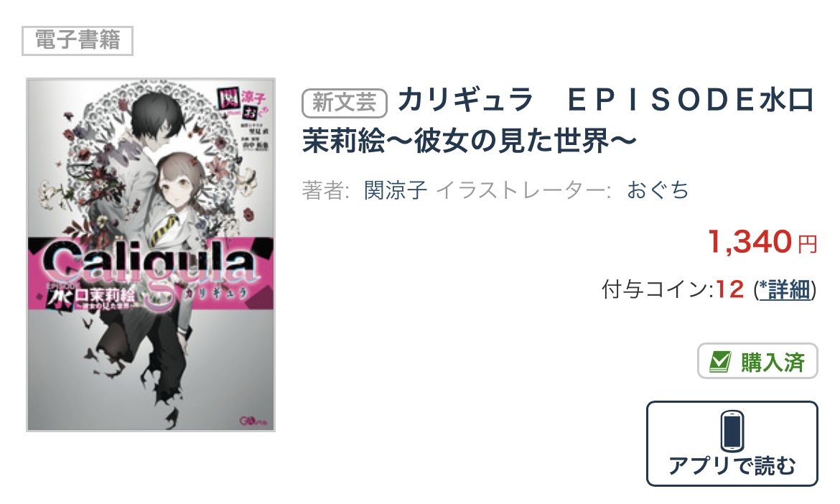Image resolution: width=840 pixels, height=504 pixels.
Task: Click the アプリで読む button label
Action: (732, 465)
